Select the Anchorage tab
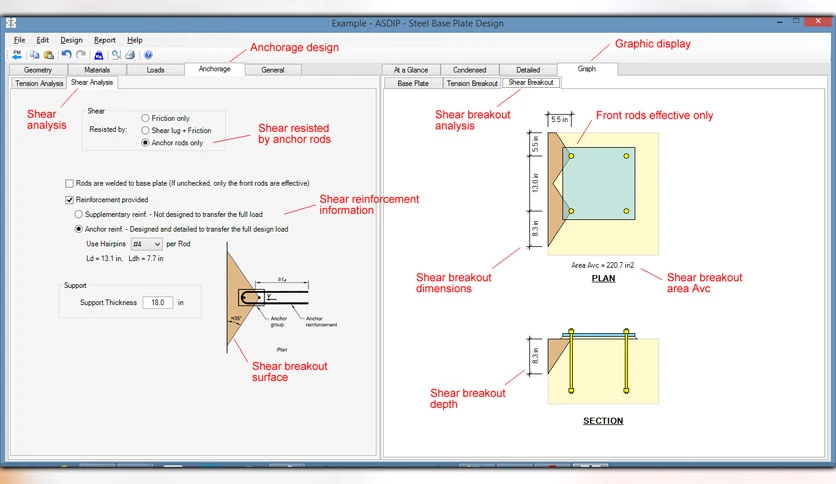836x484 pixels. [214, 69]
